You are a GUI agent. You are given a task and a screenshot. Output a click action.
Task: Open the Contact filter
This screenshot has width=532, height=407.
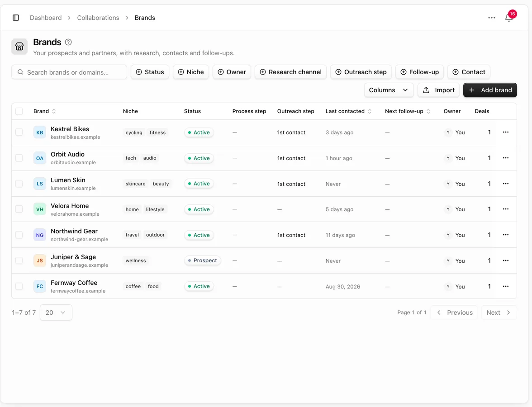coord(469,72)
